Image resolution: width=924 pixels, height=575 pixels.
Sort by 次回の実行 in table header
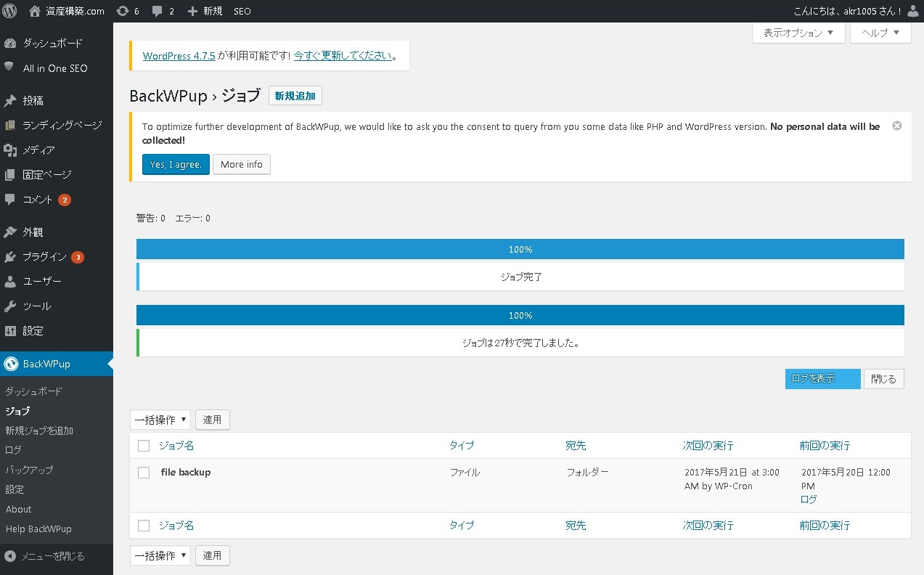708,446
